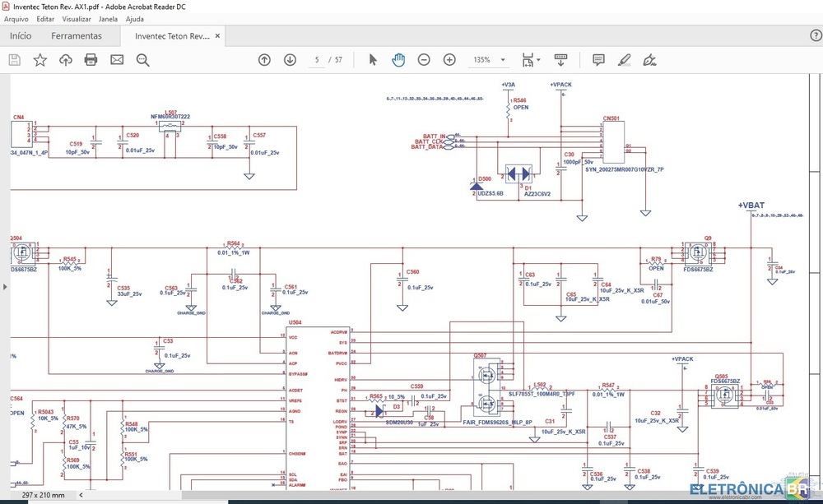Toggle the hand pan tool

pos(398,60)
